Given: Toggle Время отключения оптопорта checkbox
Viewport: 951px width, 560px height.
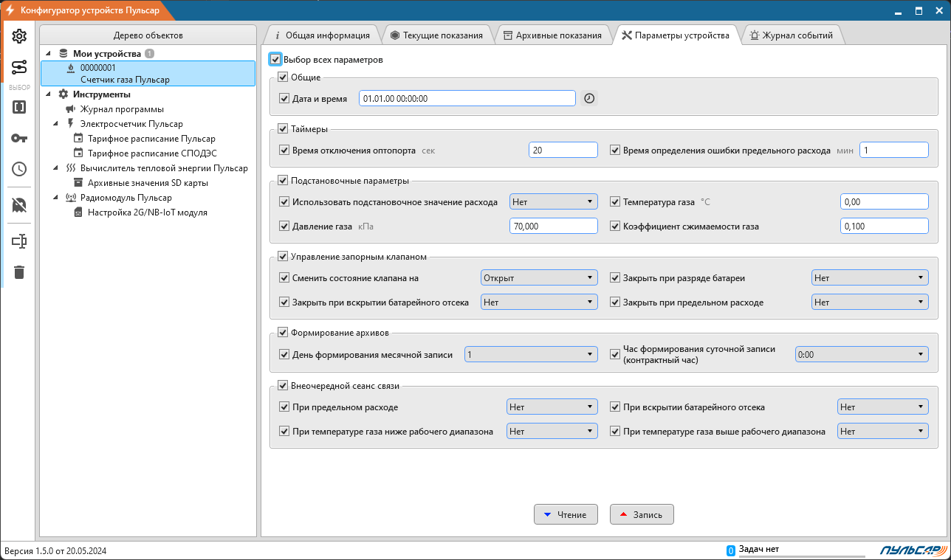Looking at the screenshot, I should click(284, 150).
